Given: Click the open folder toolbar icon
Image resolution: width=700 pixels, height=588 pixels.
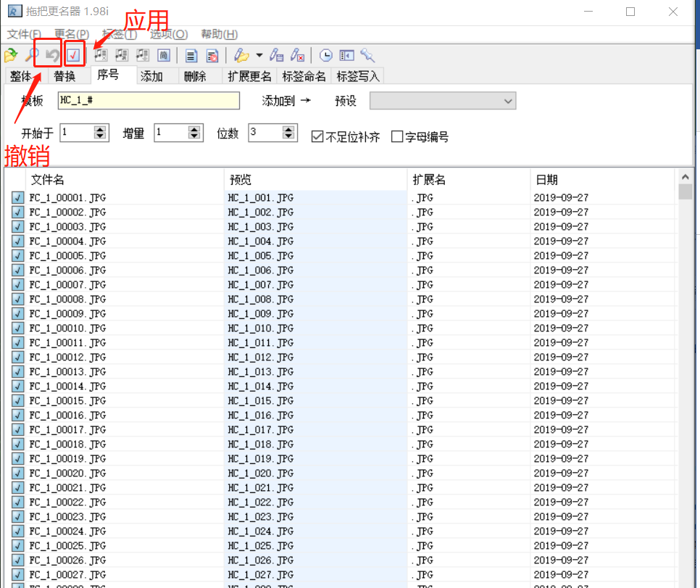Looking at the screenshot, I should coord(11,55).
